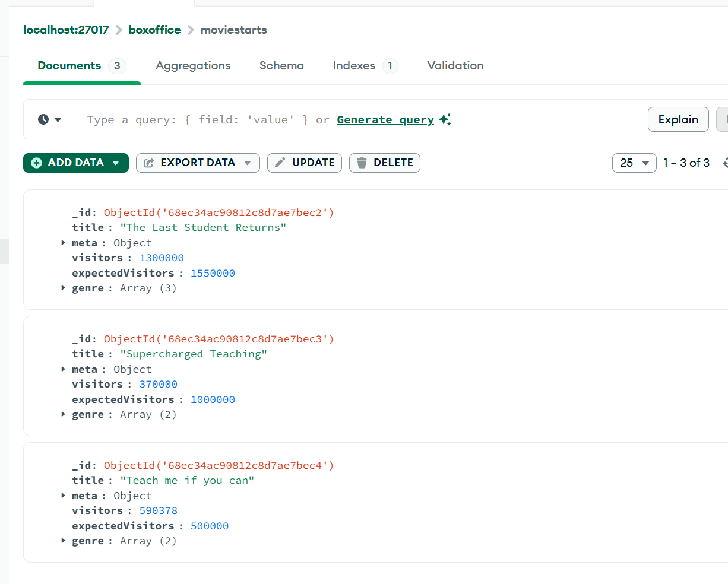Expand genre array in Supercharged Teaching document

63,414
